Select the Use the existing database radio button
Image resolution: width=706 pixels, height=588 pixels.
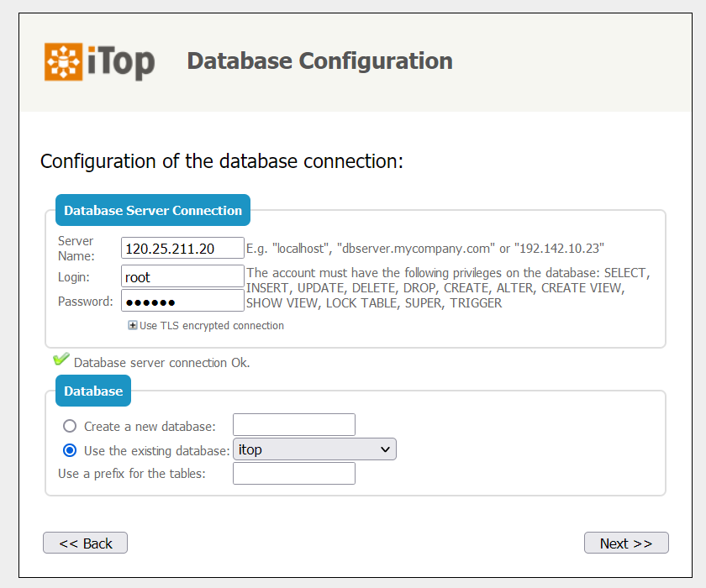70,450
